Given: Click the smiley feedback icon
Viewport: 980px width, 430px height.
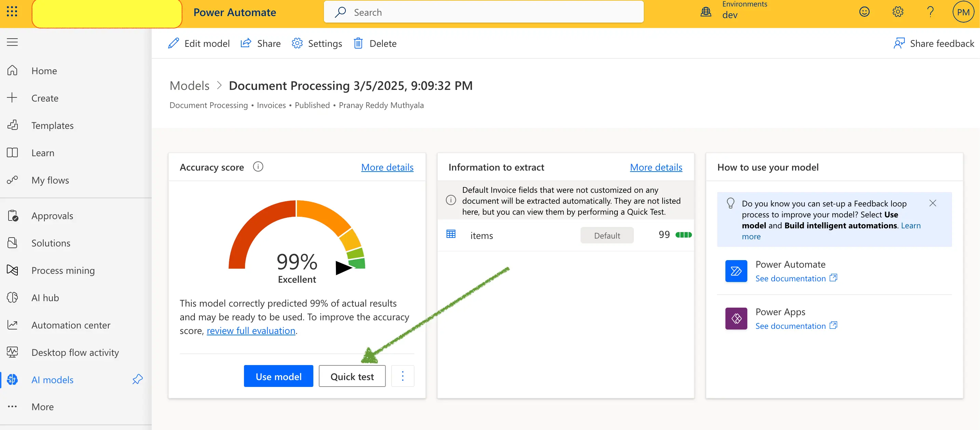Looking at the screenshot, I should click(x=865, y=12).
